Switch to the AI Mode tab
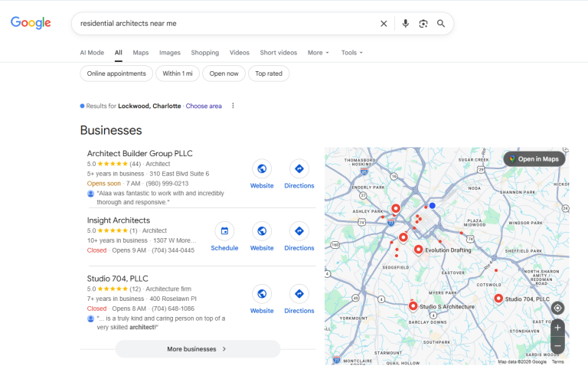The image size is (588, 369). pos(92,53)
